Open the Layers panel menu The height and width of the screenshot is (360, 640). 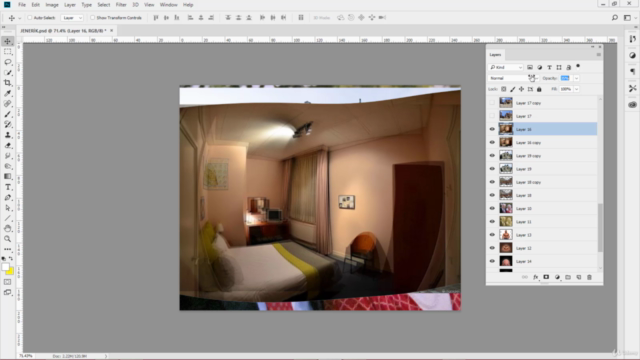598,55
